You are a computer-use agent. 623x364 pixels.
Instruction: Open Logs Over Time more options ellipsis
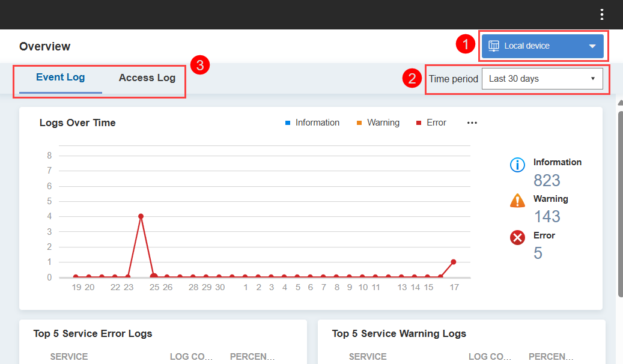click(472, 123)
